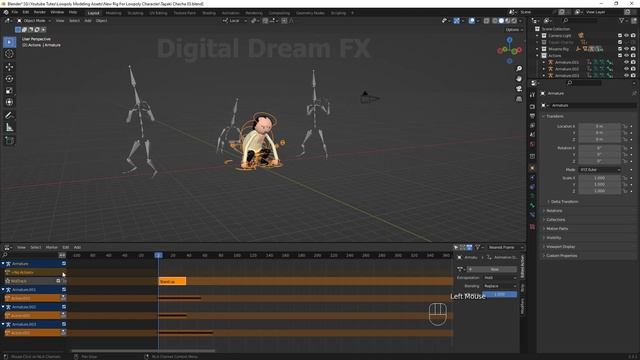Screen dimensions: 640x360
Task: Open the Options dropdown in viewport
Action: (x=514, y=30)
